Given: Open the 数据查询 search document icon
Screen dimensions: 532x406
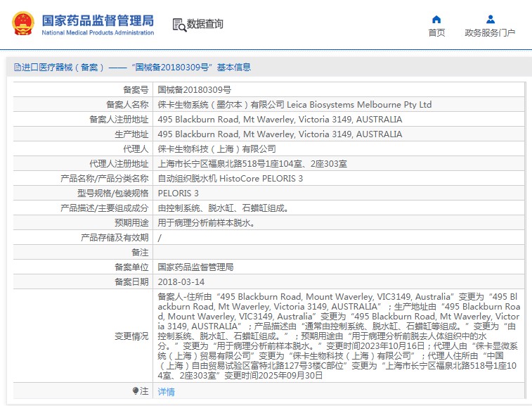Looking at the screenshot, I should click(x=179, y=25).
